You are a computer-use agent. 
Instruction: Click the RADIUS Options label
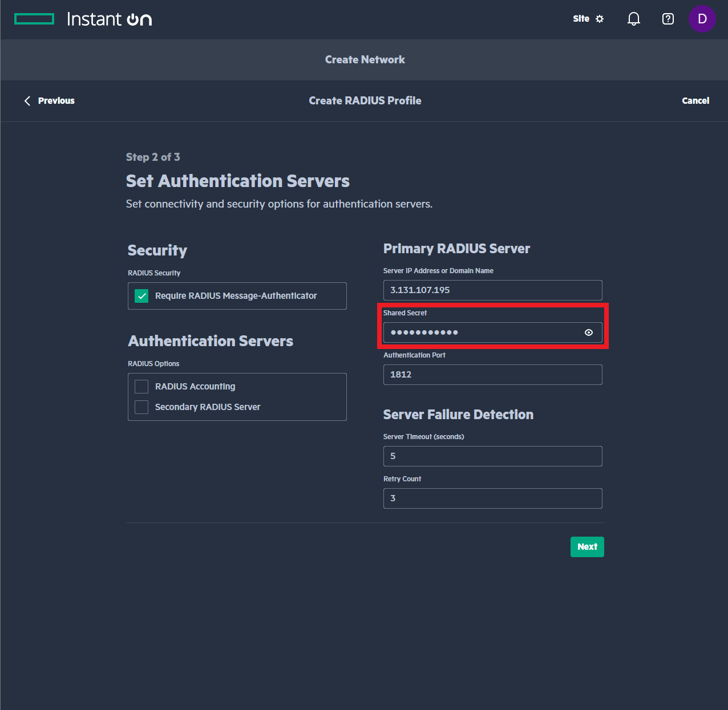click(x=153, y=364)
